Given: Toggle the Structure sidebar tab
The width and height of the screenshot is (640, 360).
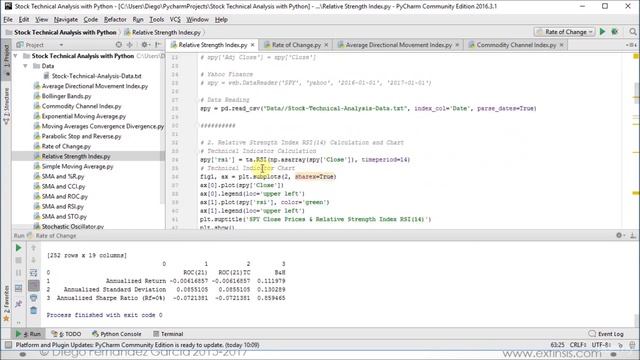Looking at the screenshot, I should 6,106.
